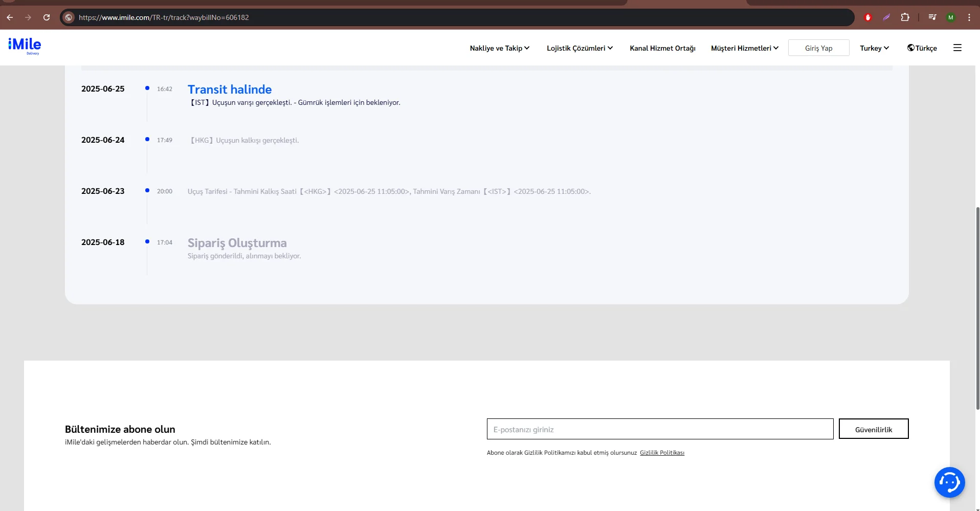View site information icon in address bar
This screenshot has height=511, width=980.
[69, 17]
